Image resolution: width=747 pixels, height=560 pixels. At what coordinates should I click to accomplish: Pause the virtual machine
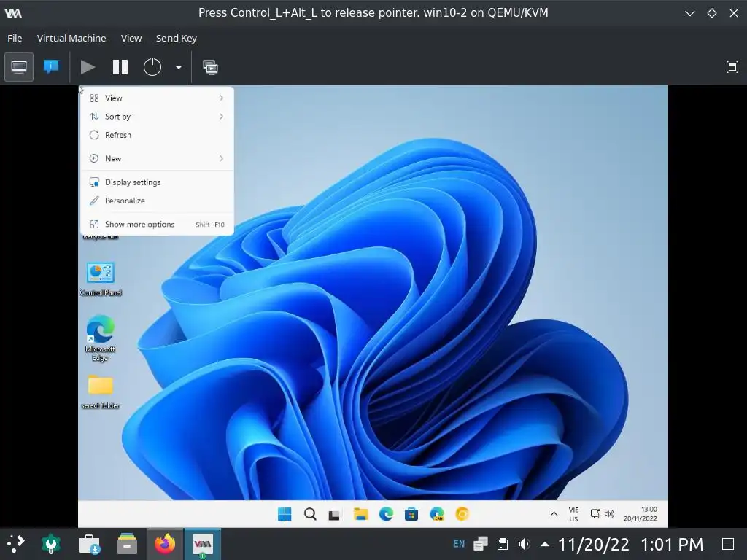(120, 67)
